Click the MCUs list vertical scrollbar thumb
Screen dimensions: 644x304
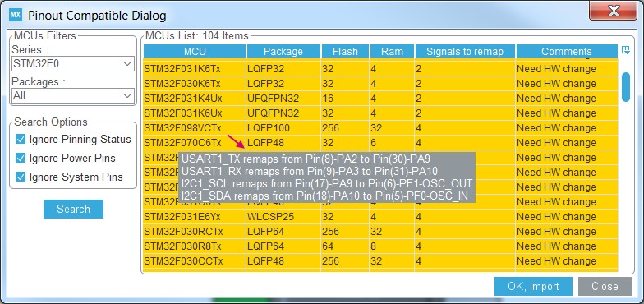coord(626,87)
